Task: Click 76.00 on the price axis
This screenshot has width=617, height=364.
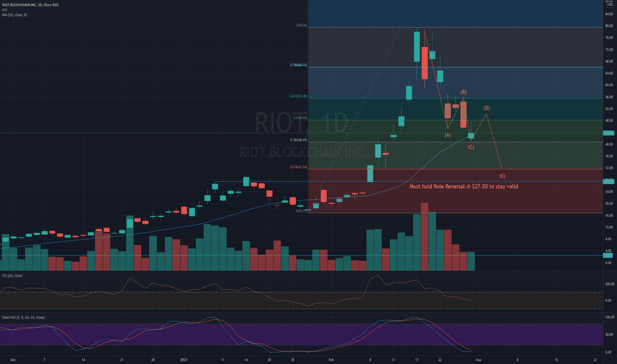Action: [609, 38]
